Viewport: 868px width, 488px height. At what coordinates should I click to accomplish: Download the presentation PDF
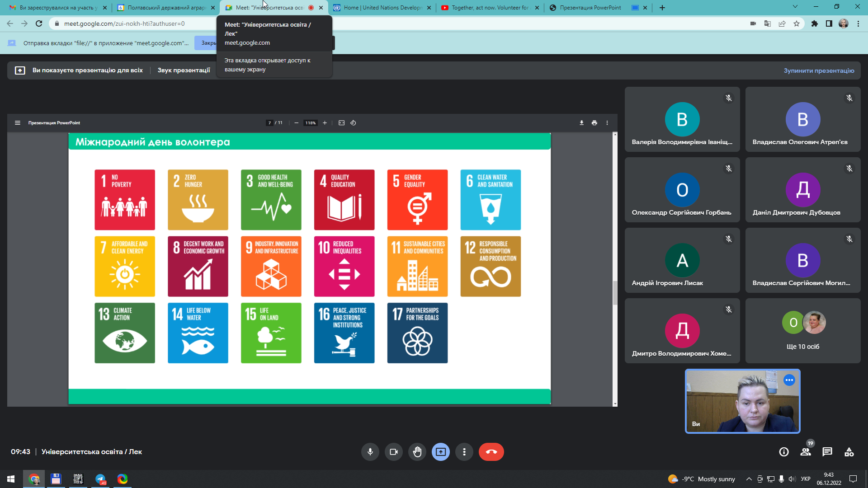tap(582, 123)
